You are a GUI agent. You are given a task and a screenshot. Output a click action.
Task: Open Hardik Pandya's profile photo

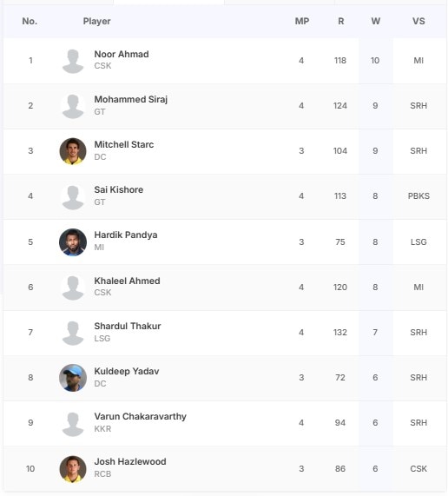(x=73, y=242)
